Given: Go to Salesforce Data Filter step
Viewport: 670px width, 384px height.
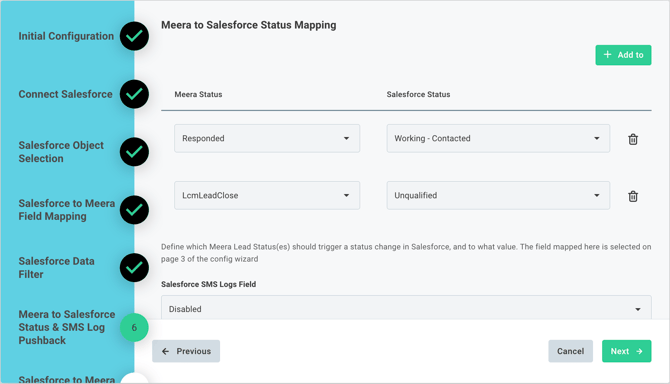Looking at the screenshot, I should tap(56, 268).
